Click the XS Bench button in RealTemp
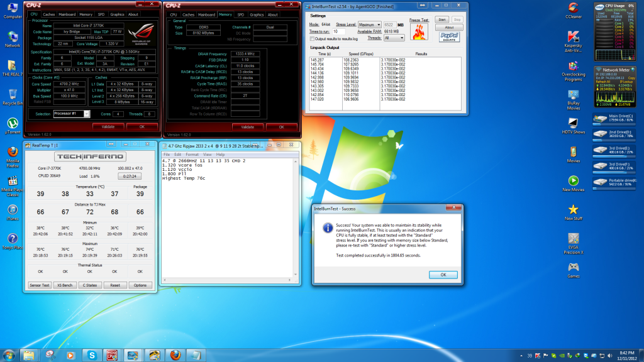The image size is (644, 362). (x=65, y=285)
